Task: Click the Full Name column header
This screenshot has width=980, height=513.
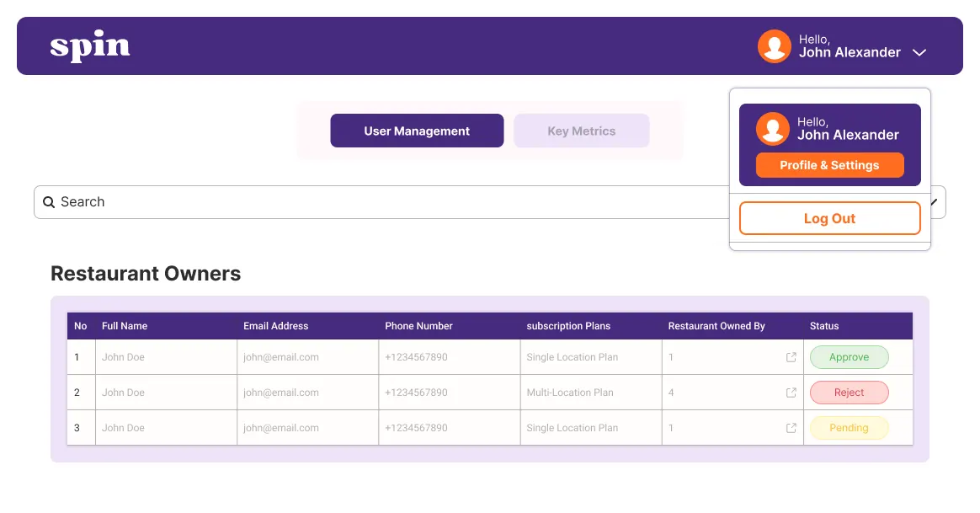Action: (x=125, y=326)
